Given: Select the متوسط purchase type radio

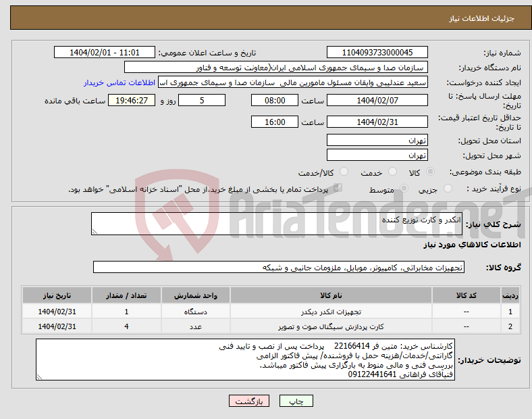Looking at the screenshot, I should click(404, 188).
